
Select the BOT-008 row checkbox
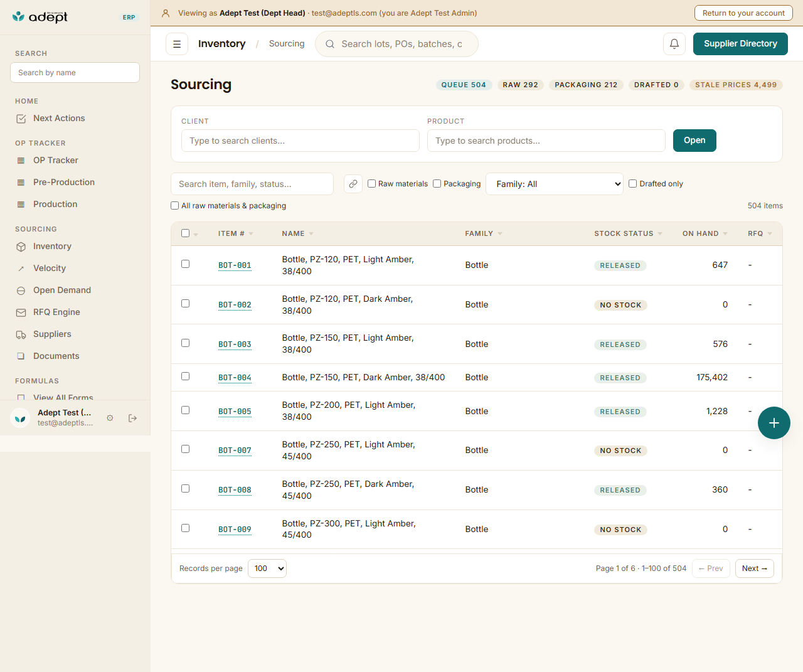(185, 489)
